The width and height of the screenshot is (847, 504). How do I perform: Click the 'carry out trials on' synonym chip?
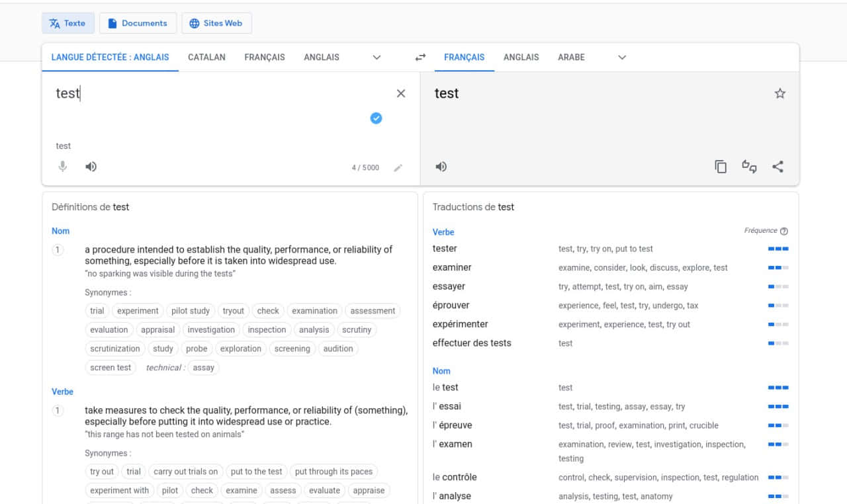tap(185, 472)
